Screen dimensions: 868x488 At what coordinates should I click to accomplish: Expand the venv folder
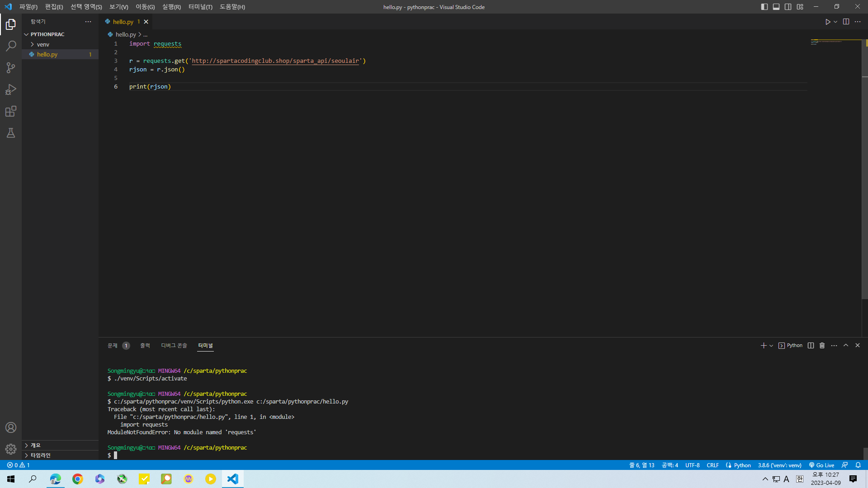60,44
